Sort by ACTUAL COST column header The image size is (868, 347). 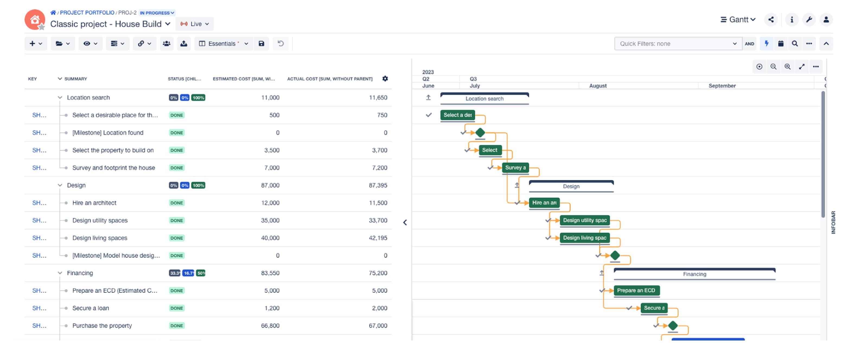330,79
